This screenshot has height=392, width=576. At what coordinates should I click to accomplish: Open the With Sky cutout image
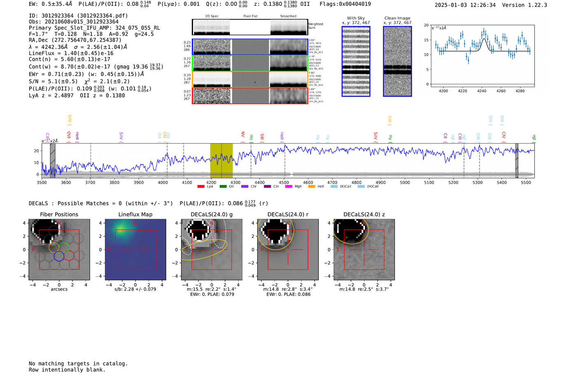356,61
